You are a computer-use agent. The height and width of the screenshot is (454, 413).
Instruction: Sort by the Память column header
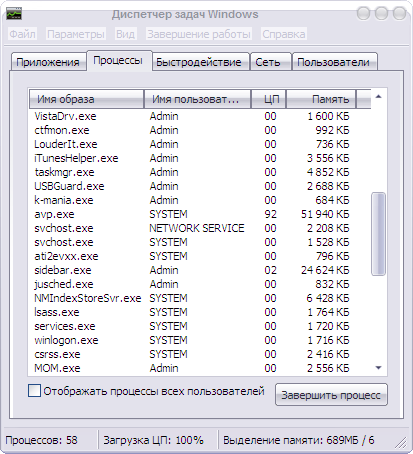[x=321, y=99]
